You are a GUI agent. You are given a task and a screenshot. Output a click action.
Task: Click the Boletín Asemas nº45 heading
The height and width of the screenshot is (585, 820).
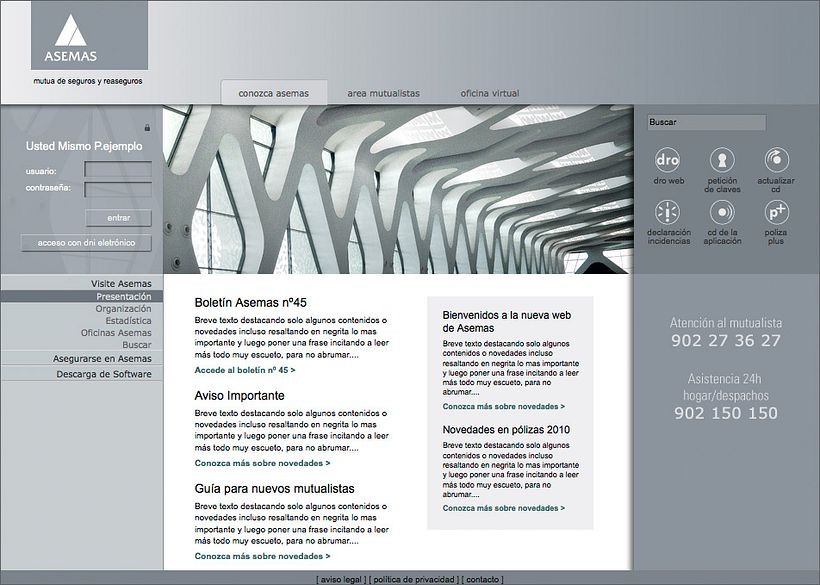pyautogui.click(x=250, y=303)
